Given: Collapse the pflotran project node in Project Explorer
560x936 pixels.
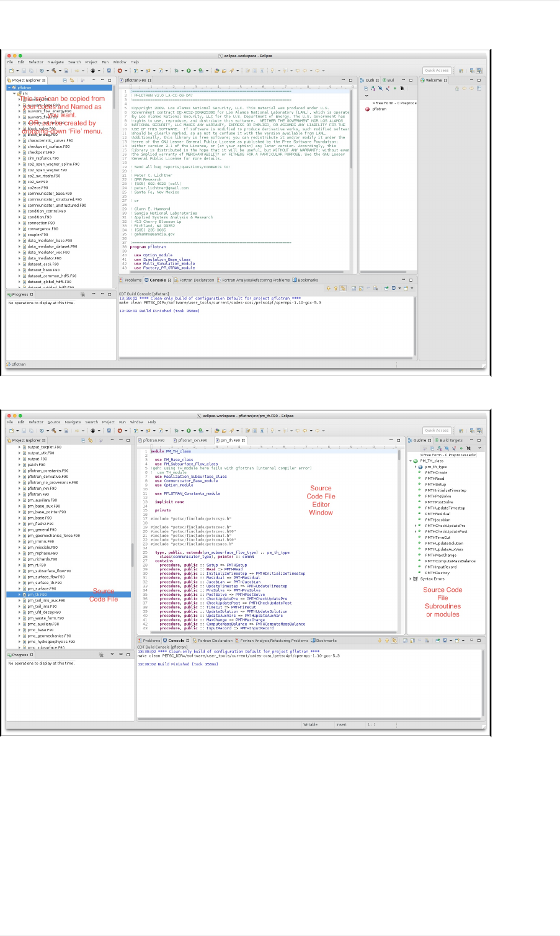Looking at the screenshot, I should pos(10,88).
